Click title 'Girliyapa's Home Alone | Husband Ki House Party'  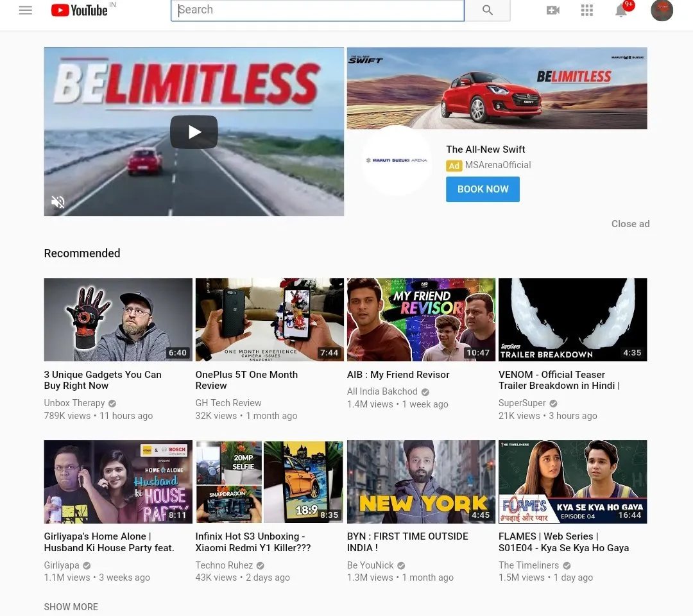coord(109,542)
